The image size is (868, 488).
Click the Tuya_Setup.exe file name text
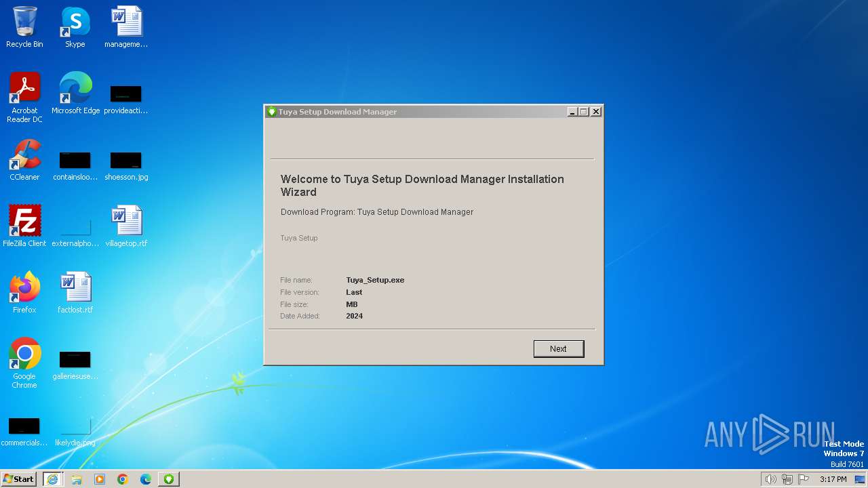point(375,280)
